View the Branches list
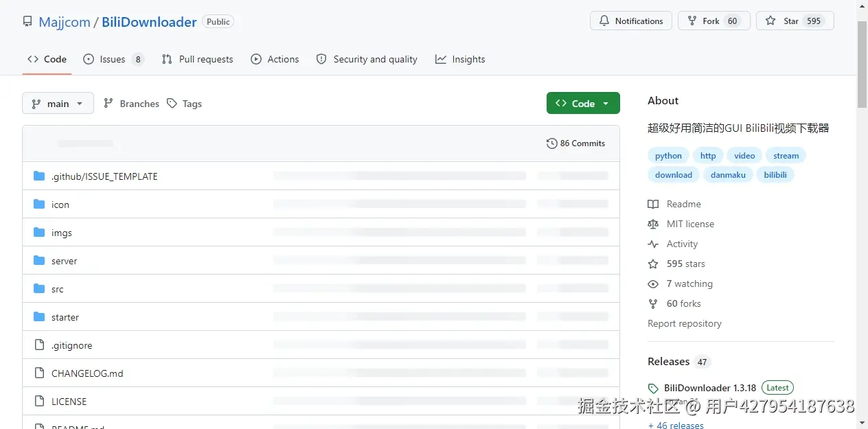Image resolution: width=868 pixels, height=429 pixels. pyautogui.click(x=131, y=104)
